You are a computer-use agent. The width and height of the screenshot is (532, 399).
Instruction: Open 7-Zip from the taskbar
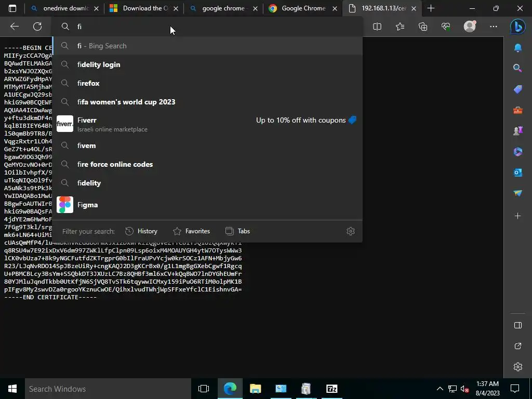pos(332,389)
